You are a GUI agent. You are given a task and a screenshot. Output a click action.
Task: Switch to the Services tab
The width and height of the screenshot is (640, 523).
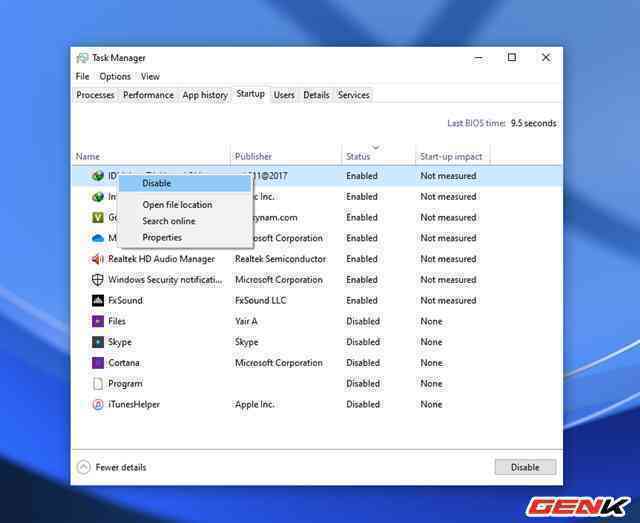coord(353,95)
